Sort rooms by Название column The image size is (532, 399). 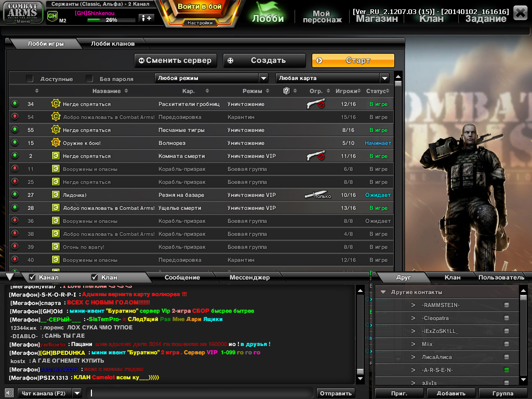(110, 91)
